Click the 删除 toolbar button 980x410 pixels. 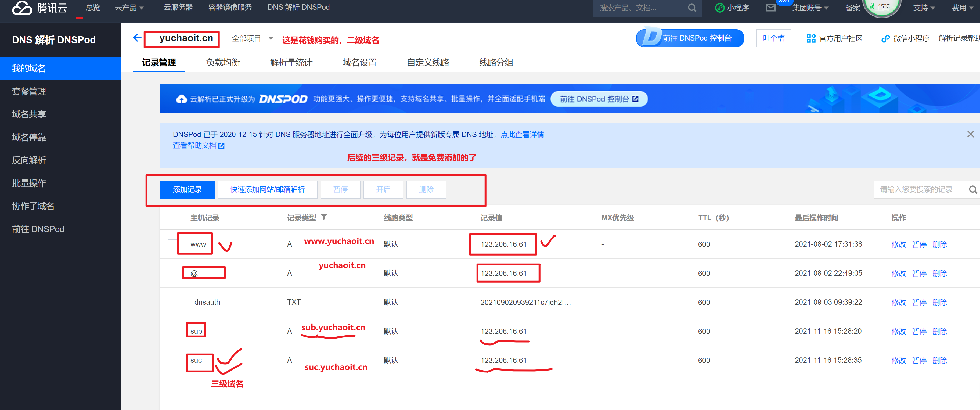coord(426,189)
